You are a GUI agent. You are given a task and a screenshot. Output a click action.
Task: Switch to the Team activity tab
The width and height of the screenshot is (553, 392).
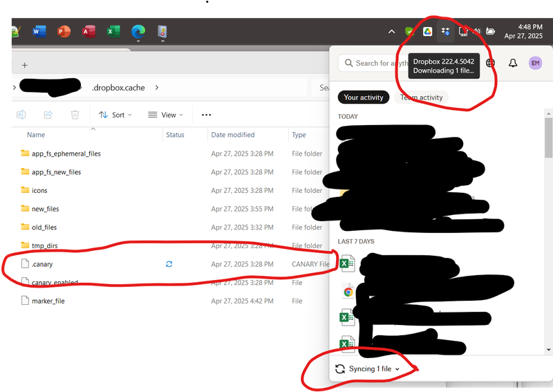tap(421, 97)
